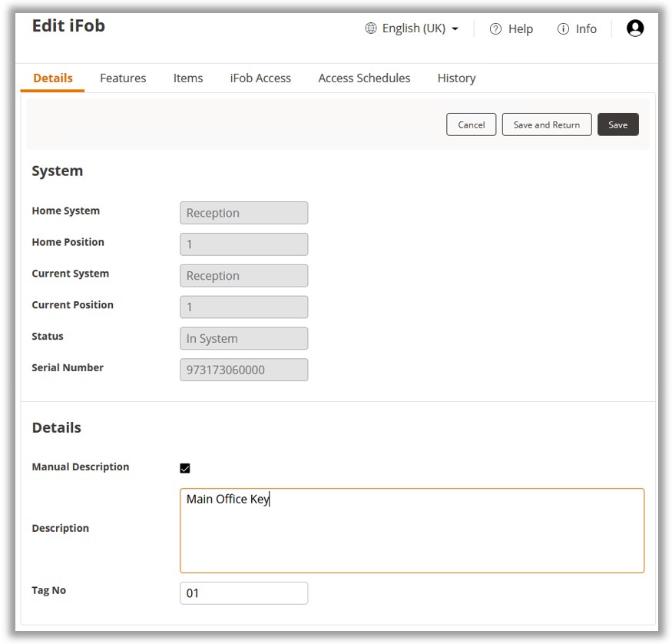The height and width of the screenshot is (644, 672).
Task: Click the Serial Number field
Action: pos(243,370)
